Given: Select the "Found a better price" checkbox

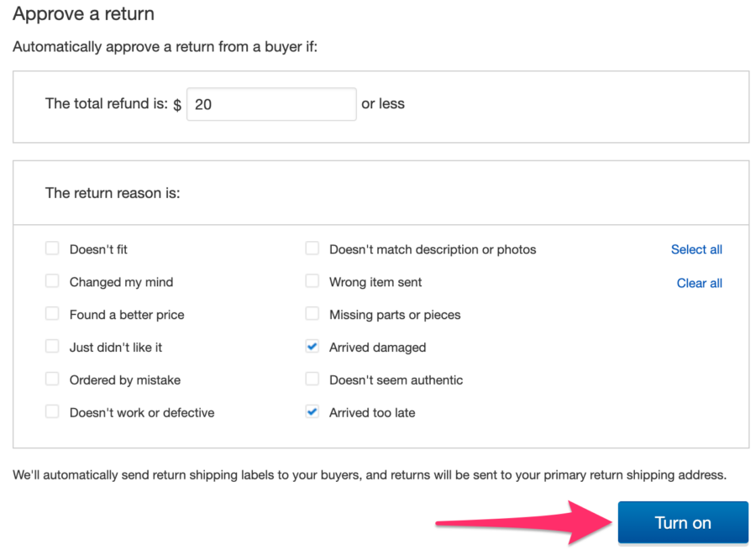Looking at the screenshot, I should (x=52, y=314).
